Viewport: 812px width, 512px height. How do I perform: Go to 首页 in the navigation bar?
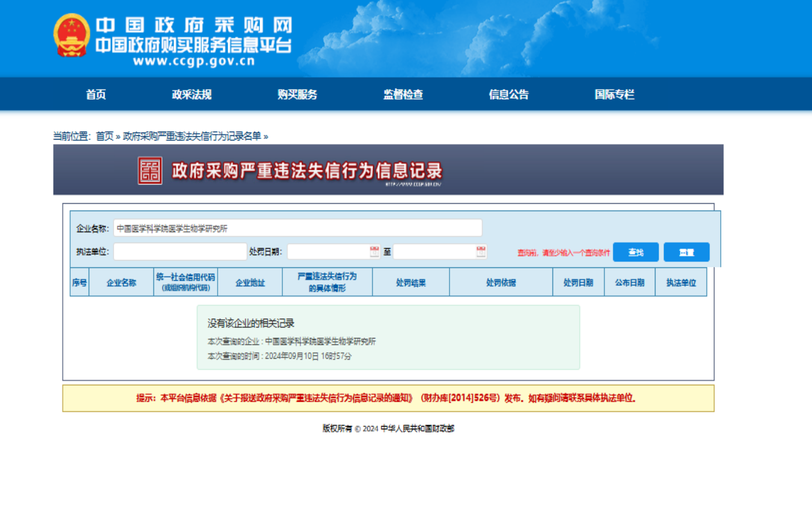[x=96, y=94]
